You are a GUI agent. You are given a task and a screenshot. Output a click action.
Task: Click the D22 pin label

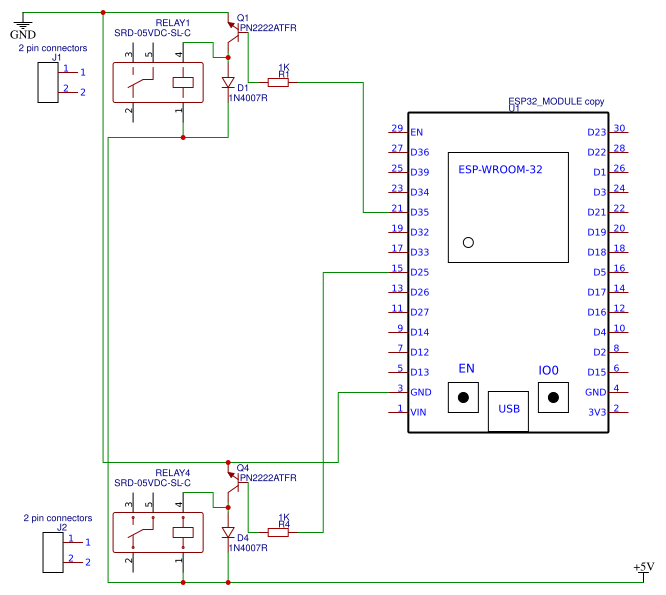597,152
